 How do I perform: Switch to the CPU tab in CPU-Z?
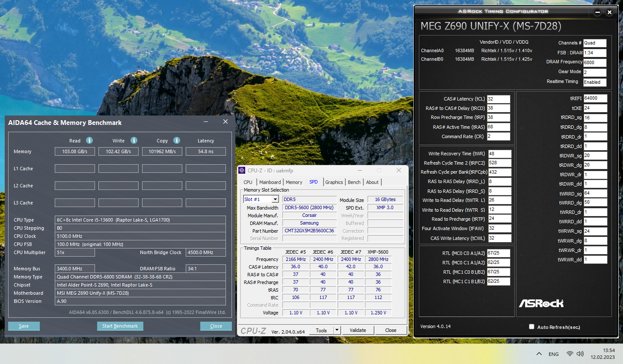coord(248,182)
